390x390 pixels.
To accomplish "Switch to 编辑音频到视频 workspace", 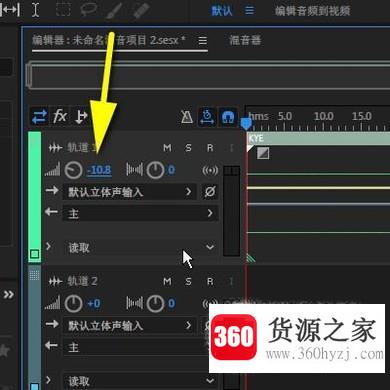I will pos(312,11).
